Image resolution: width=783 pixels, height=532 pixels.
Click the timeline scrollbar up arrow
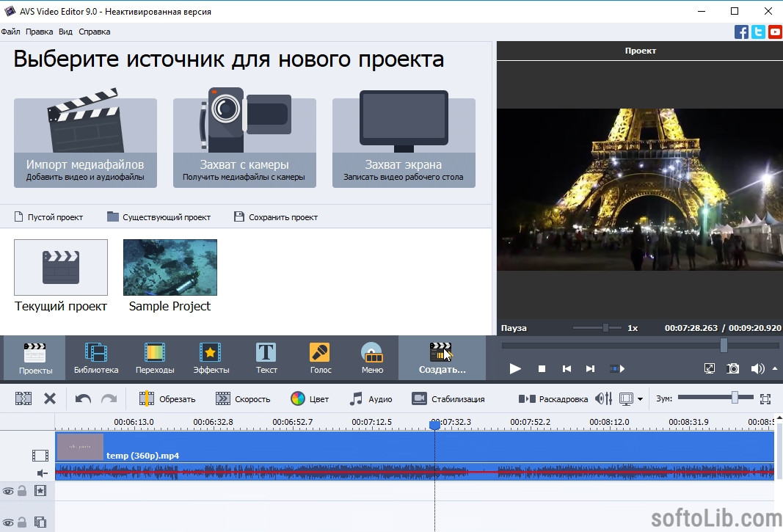pos(779,417)
